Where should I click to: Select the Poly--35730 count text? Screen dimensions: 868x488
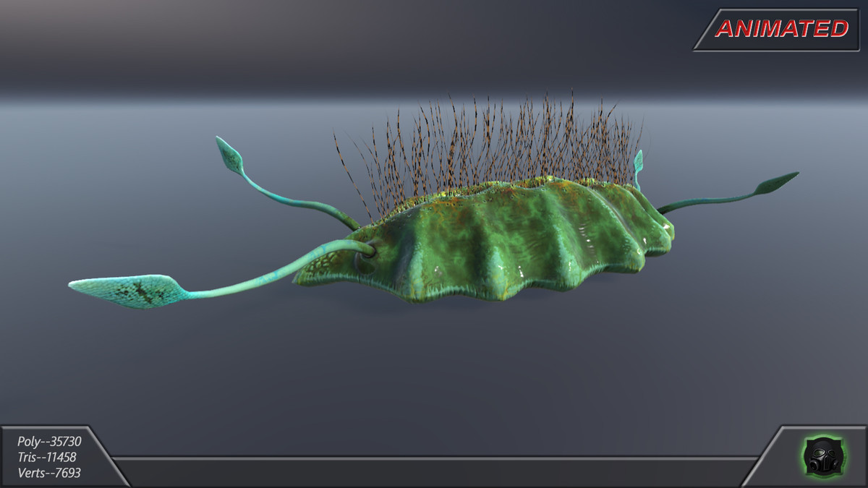(x=49, y=441)
